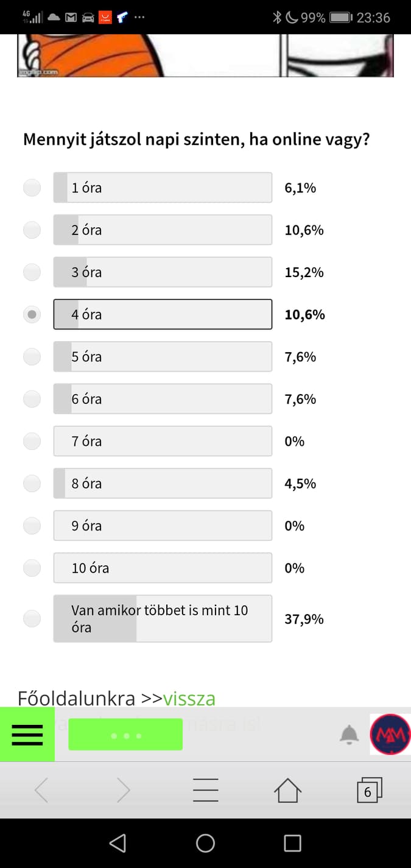Select the 7 óra radio button
The image size is (411, 868).
tap(32, 441)
